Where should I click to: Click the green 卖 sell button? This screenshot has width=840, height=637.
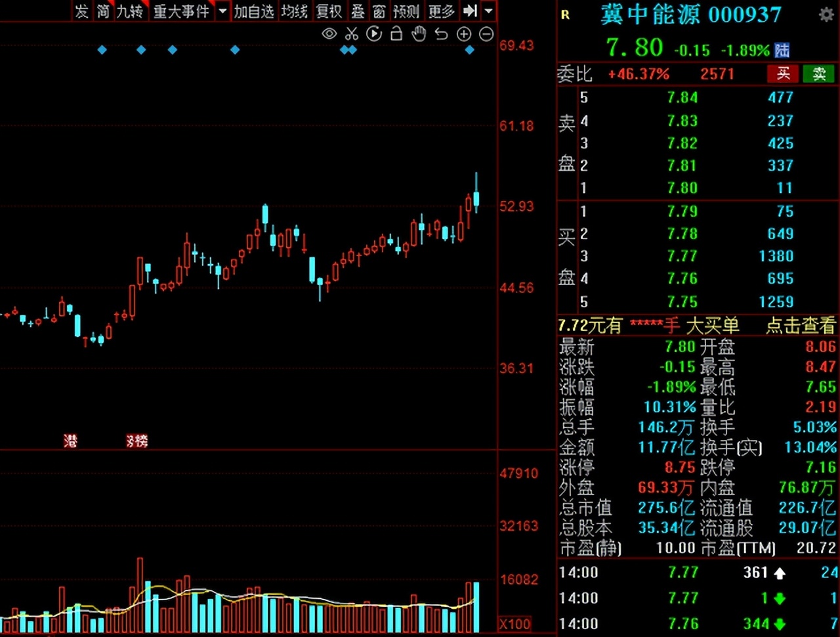pos(819,74)
